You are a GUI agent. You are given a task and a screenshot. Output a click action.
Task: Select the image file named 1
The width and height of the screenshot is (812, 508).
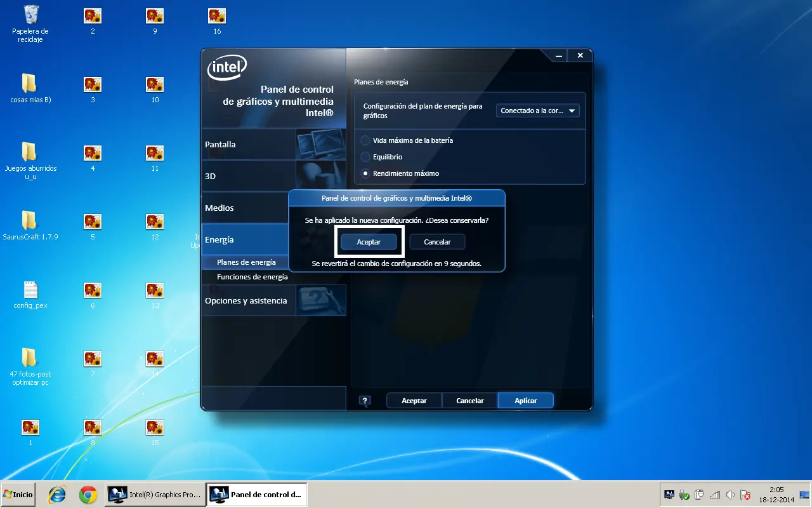pos(30,432)
